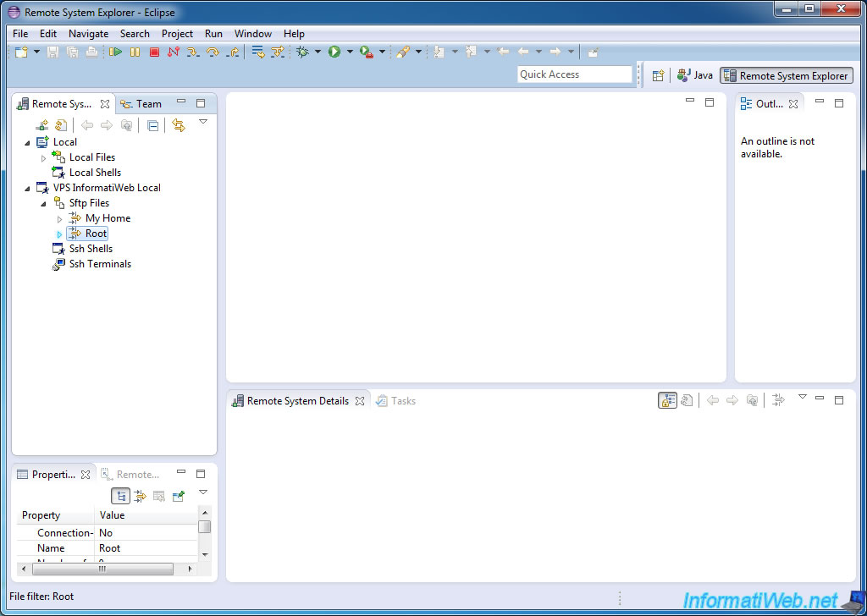This screenshot has width=867, height=616.
Task: Open the Navigate menu
Action: pyautogui.click(x=88, y=34)
